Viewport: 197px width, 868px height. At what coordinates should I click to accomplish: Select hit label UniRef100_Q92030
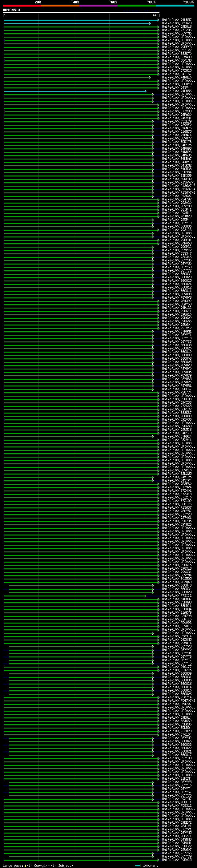tap(177, 203)
